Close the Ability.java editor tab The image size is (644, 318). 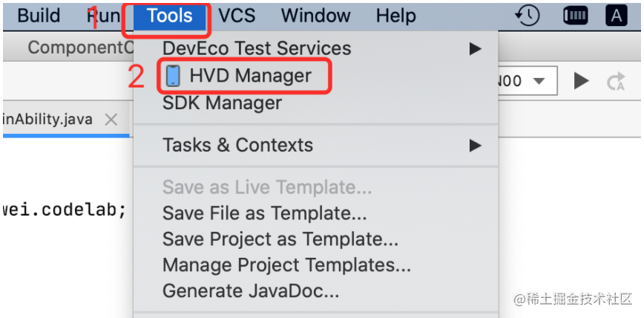click(x=111, y=120)
